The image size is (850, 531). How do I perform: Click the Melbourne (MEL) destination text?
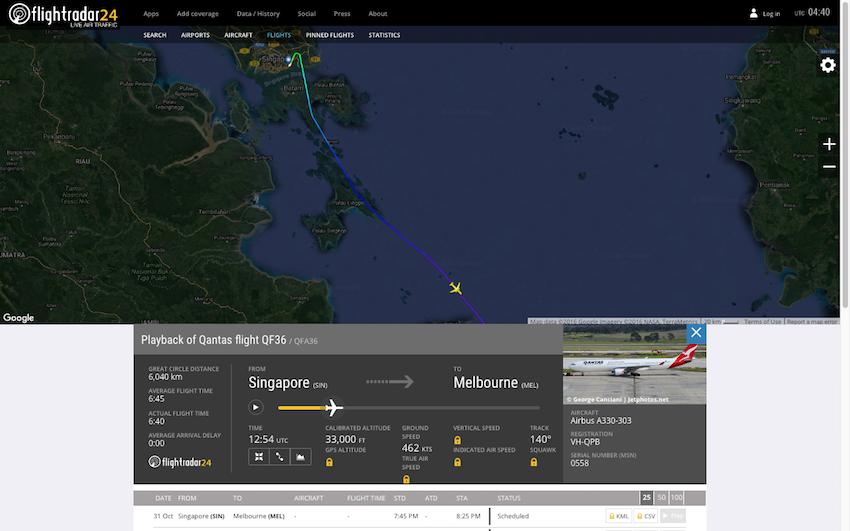[x=495, y=383]
